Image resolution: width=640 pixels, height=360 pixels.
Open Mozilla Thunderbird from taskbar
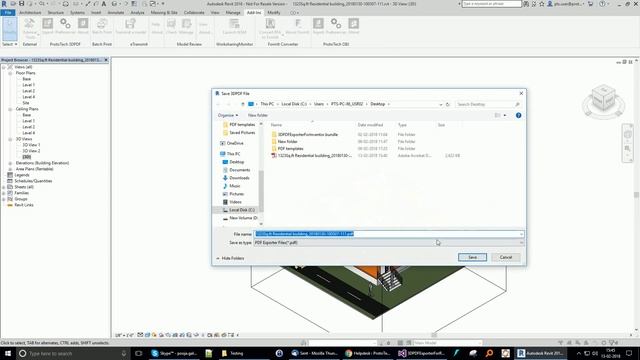tap(314, 353)
